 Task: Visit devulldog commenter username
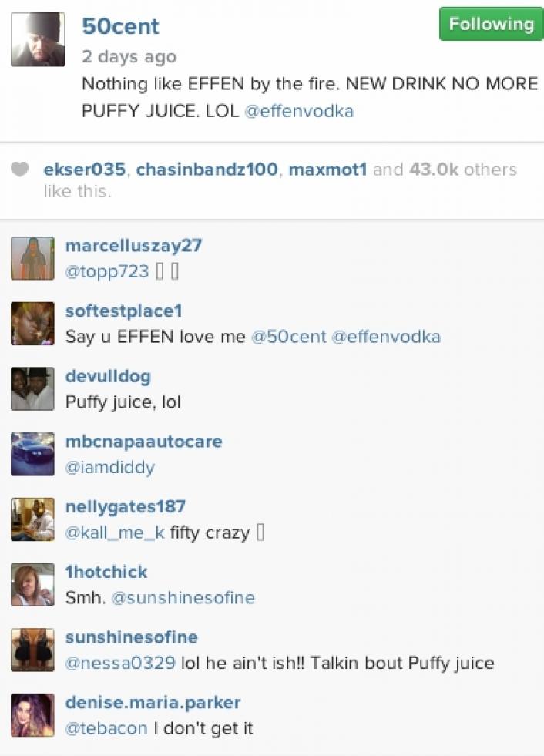[108, 376]
